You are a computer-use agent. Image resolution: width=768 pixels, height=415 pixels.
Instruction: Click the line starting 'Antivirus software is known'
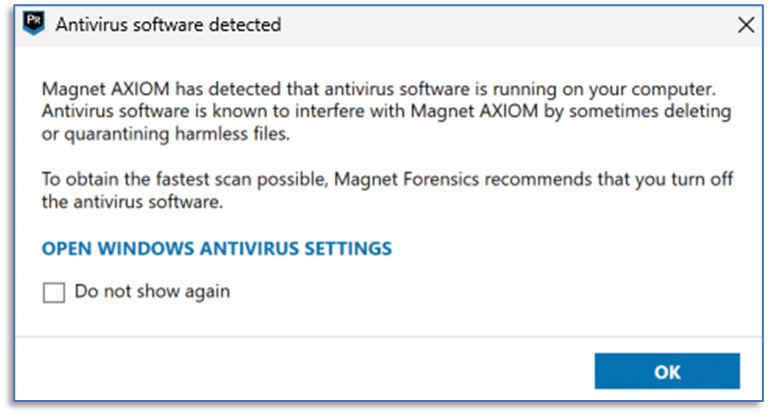click(386, 111)
